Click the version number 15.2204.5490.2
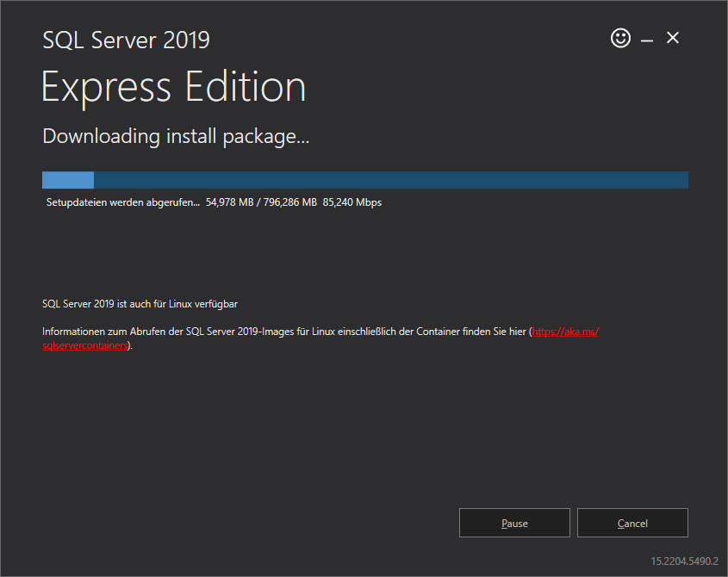Viewport: 728px width, 577px height. (x=684, y=561)
